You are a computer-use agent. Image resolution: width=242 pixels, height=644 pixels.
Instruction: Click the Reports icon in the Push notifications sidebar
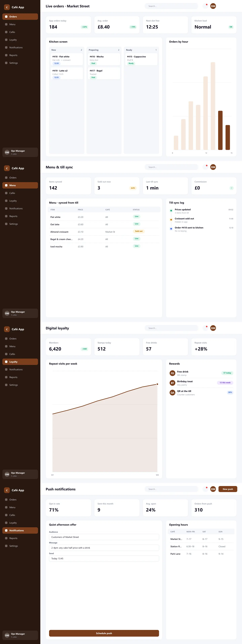click(x=6, y=538)
